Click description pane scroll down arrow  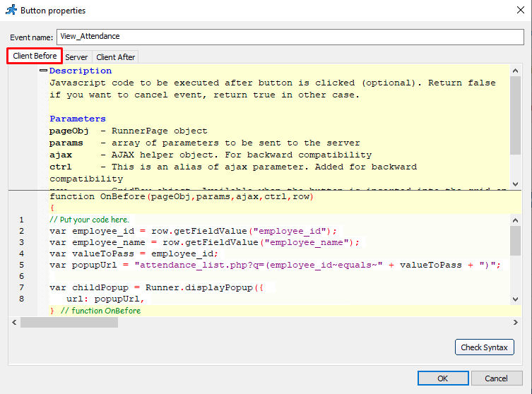pyautogui.click(x=515, y=184)
